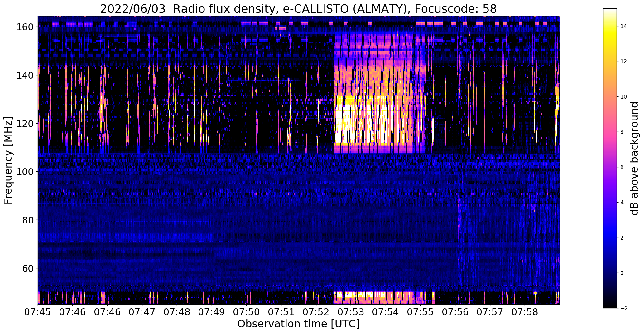Select the 160 tick on the frequency axis
644x333 pixels.
pyautogui.click(x=25, y=27)
